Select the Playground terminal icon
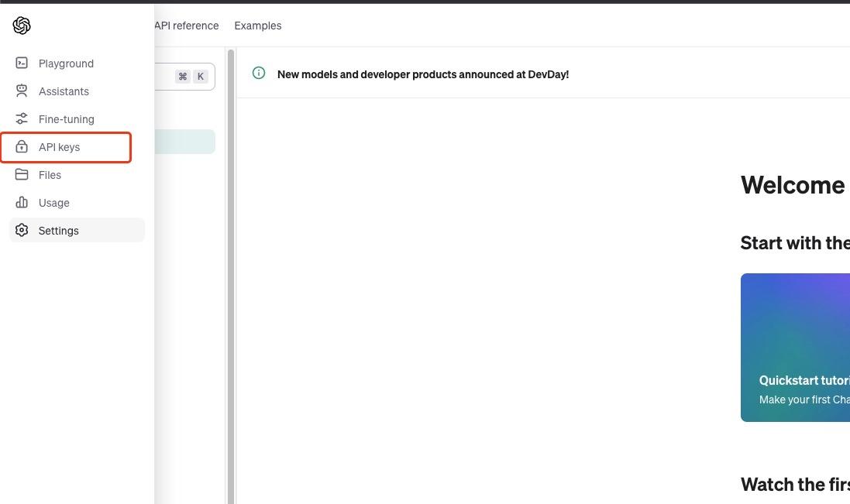Screen dimensions: 850x504 point(22,63)
